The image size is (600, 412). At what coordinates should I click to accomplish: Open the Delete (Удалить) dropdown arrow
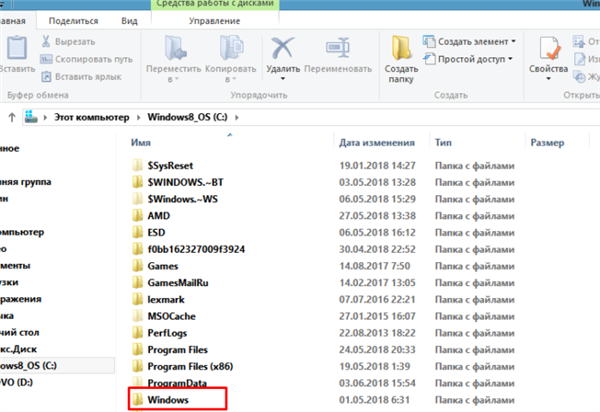click(283, 79)
